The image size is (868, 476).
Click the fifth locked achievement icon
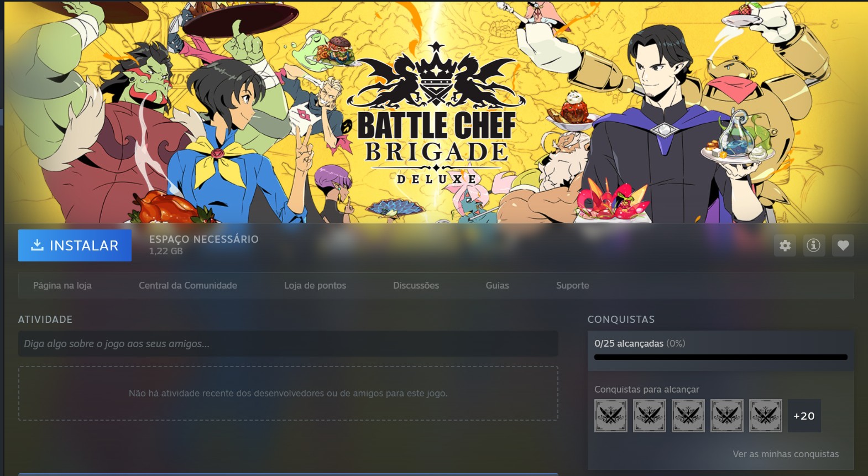(766, 416)
